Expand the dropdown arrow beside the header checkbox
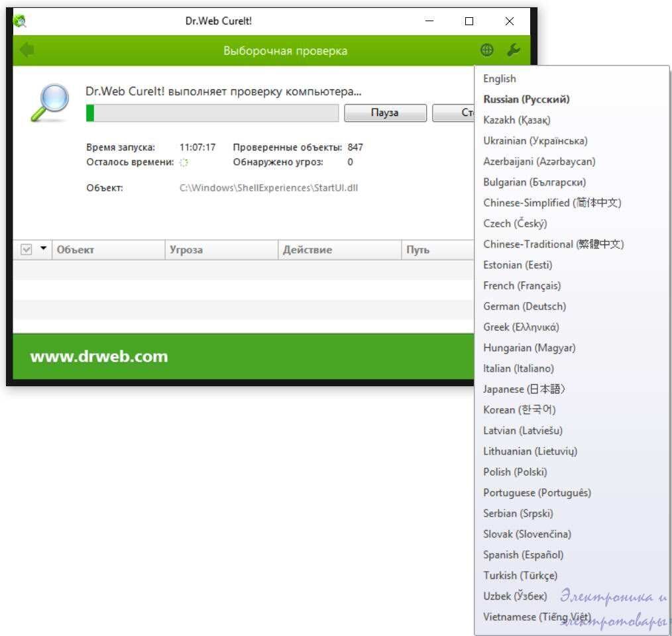The height and width of the screenshot is (636, 672). pyautogui.click(x=43, y=248)
